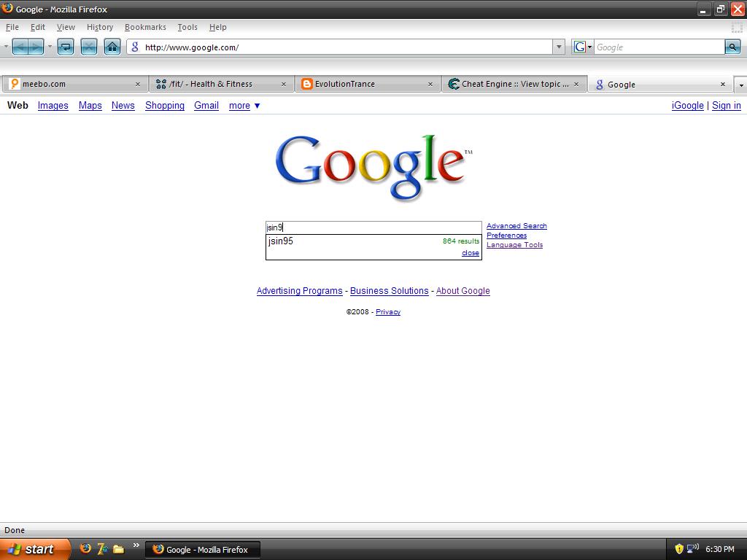
Task: Open Business Solutions link
Action: pyautogui.click(x=390, y=291)
